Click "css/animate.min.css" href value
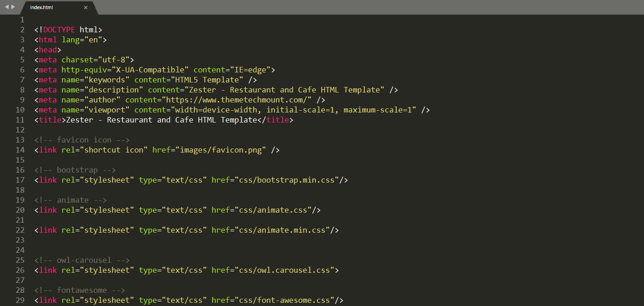The width and height of the screenshot is (644, 306). point(282,230)
